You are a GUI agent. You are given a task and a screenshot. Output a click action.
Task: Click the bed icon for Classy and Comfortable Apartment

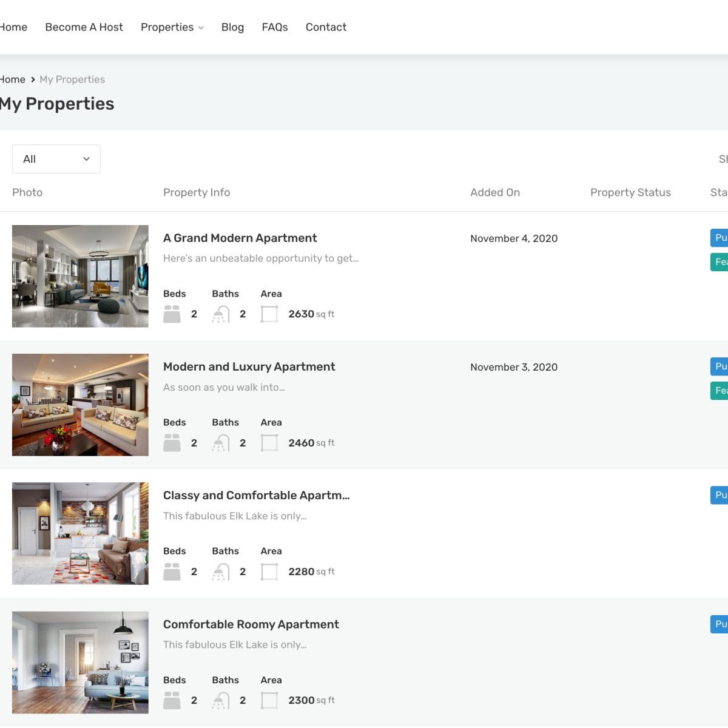click(172, 571)
